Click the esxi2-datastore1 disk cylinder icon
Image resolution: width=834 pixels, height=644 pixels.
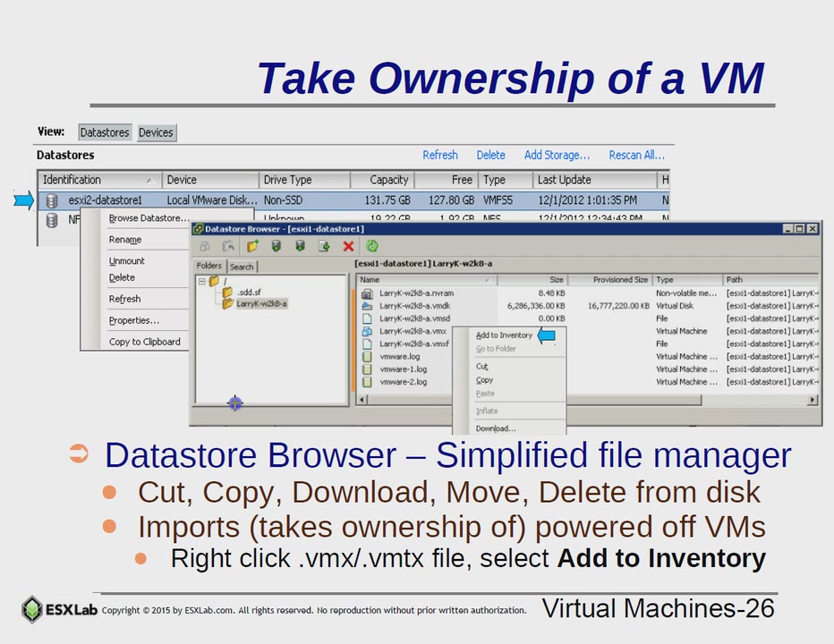pos(52,200)
